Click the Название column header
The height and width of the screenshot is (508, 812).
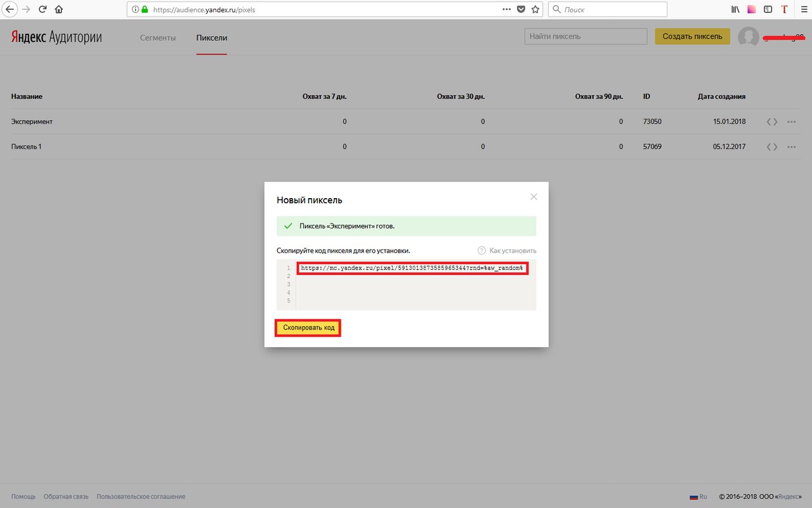(x=27, y=97)
